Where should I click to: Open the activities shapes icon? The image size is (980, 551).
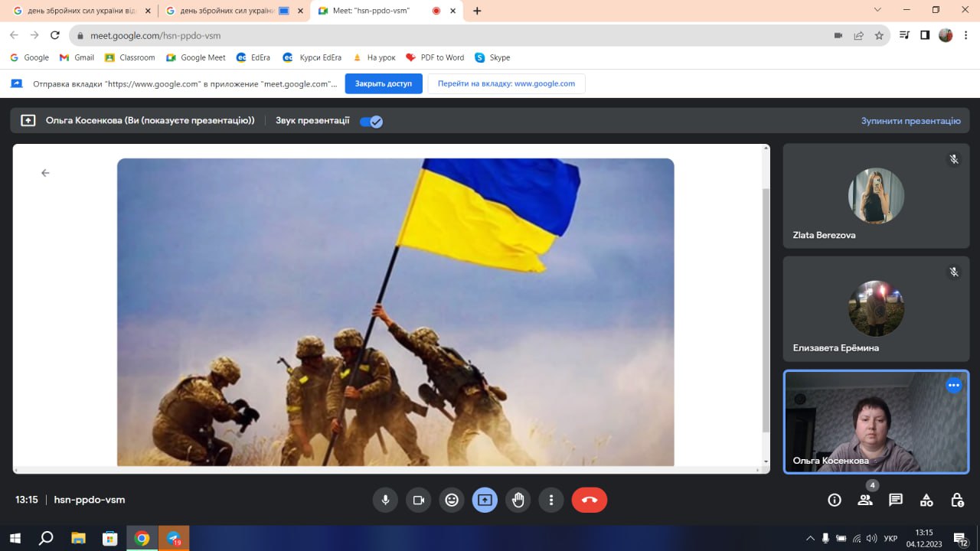tap(926, 500)
